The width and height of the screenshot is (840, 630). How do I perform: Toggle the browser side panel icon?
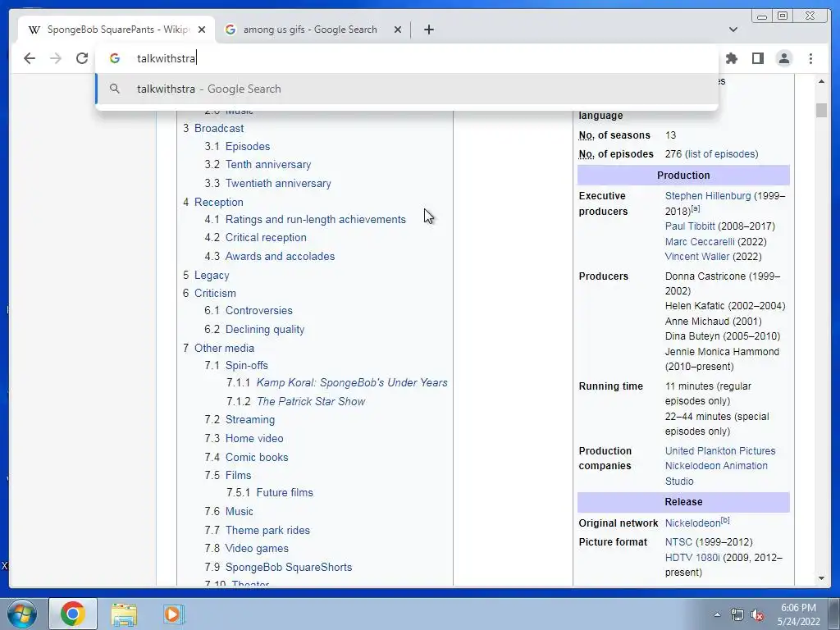coord(757,58)
